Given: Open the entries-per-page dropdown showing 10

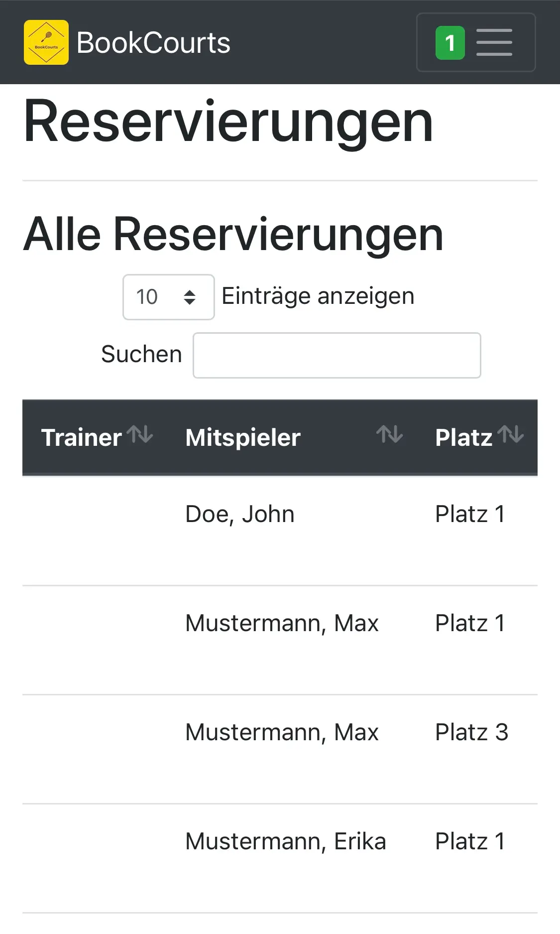Looking at the screenshot, I should click(x=168, y=297).
